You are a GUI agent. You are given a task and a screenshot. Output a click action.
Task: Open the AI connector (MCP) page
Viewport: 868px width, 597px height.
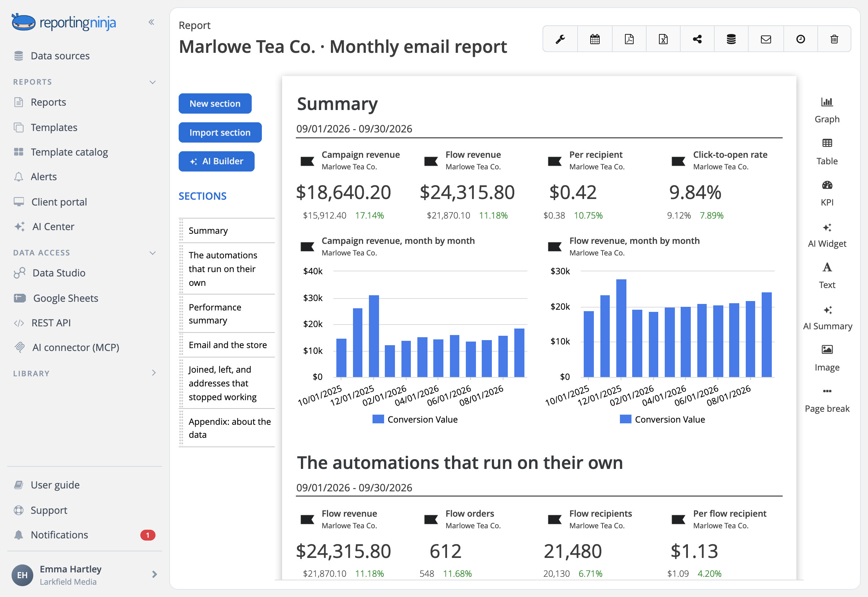click(x=67, y=347)
